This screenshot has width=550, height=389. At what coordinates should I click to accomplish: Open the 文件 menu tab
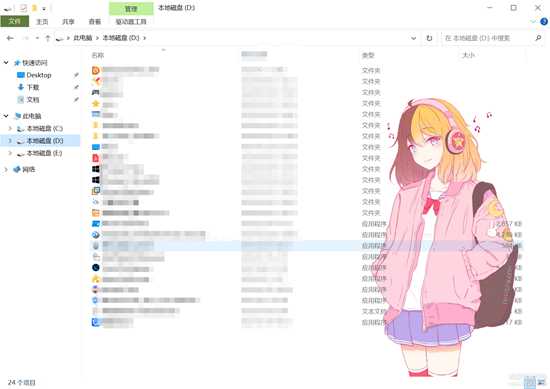(15, 21)
